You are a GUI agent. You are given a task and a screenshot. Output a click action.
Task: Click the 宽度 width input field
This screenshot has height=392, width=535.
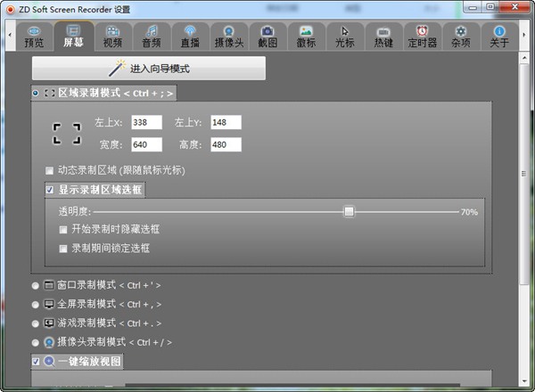(145, 144)
